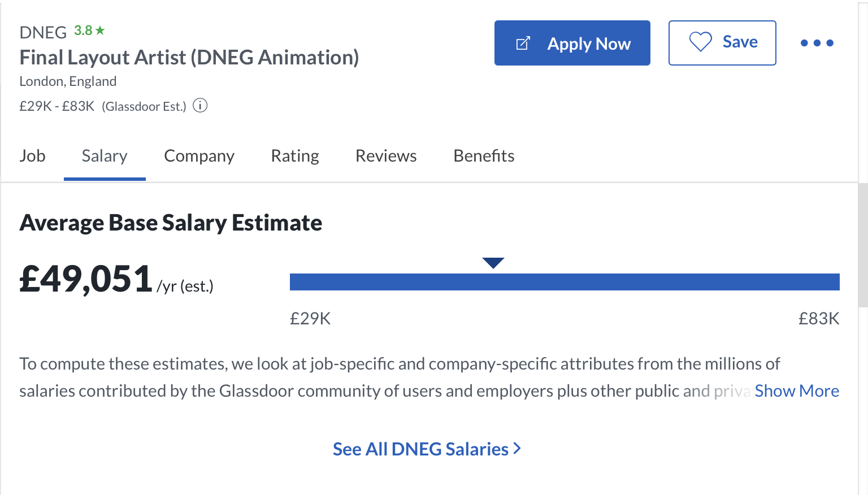The width and height of the screenshot is (868, 495).
Task: Switch to the Job tab
Action: [32, 156]
